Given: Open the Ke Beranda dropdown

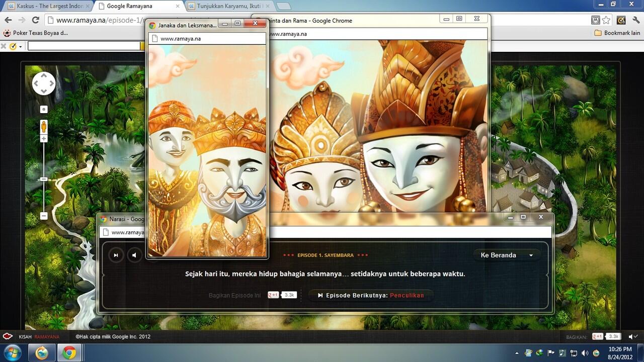Looking at the screenshot, I should click(x=507, y=255).
